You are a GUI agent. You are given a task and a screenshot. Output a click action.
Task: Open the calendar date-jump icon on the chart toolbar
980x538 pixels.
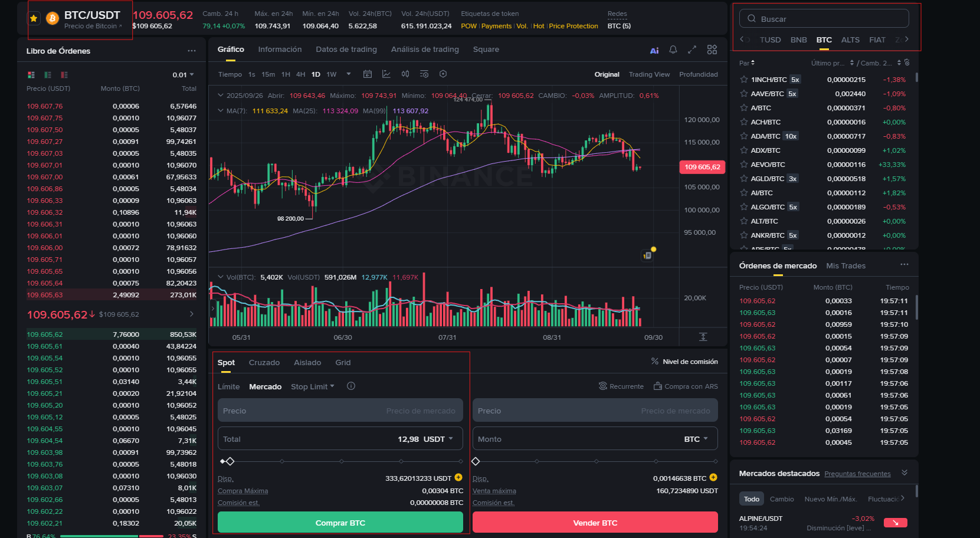(368, 74)
